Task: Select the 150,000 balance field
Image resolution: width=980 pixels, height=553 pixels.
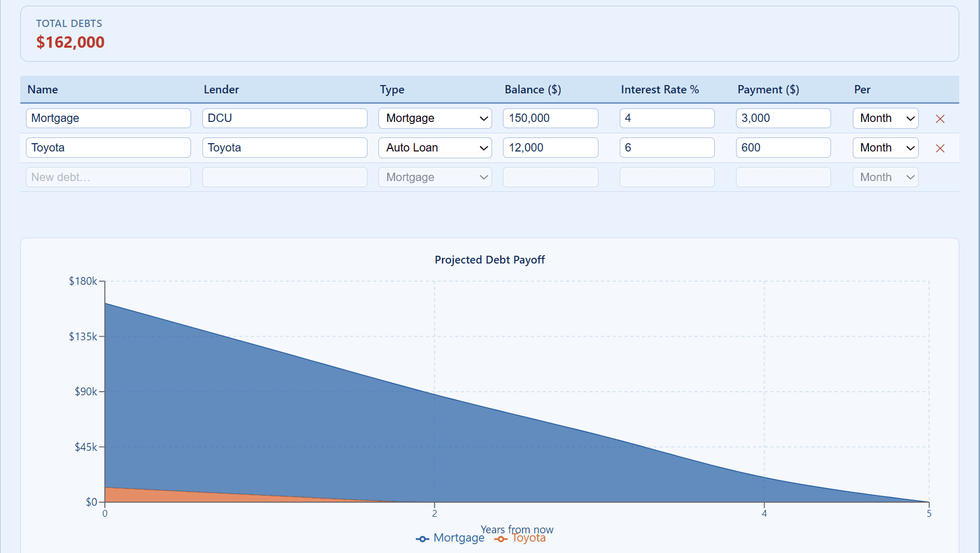Action: (550, 118)
